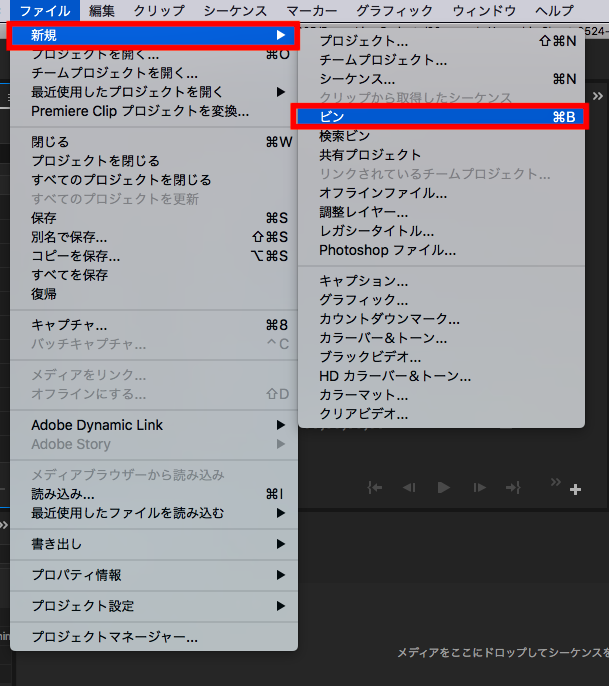The width and height of the screenshot is (609, 686).
Task: Select 共有プロジェクト in the New submenu
Action: click(441, 155)
